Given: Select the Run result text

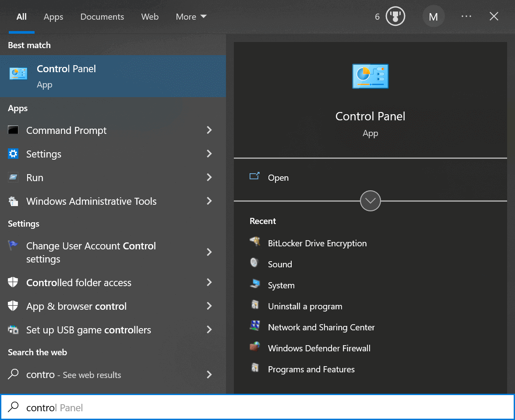Looking at the screenshot, I should (x=35, y=178).
